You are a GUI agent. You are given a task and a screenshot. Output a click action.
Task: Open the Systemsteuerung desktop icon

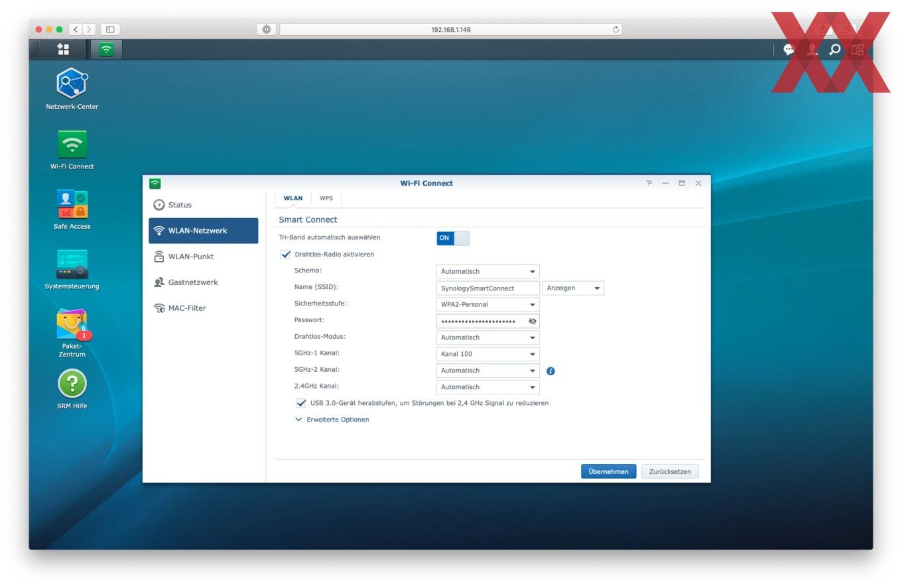click(x=72, y=269)
